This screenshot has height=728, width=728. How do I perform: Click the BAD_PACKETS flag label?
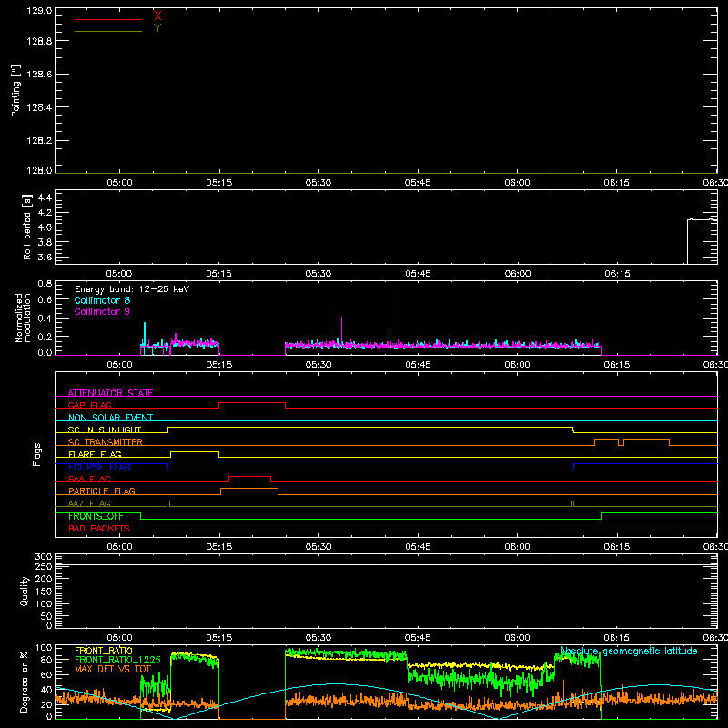[99, 528]
